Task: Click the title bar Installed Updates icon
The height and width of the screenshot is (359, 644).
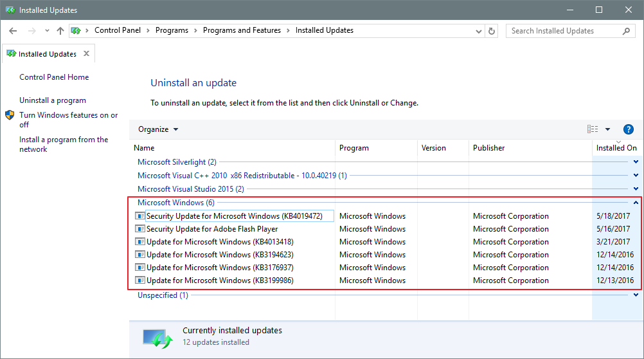Action: click(10, 10)
